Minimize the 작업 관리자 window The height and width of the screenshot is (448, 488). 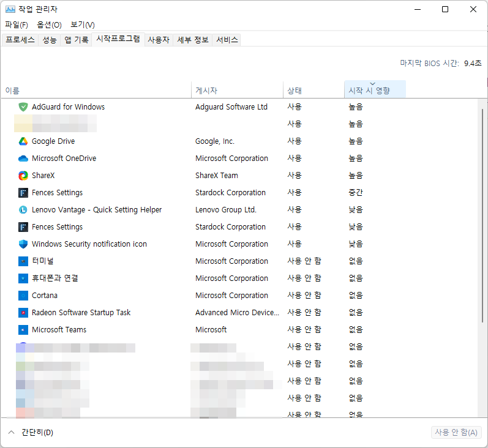[418, 9]
